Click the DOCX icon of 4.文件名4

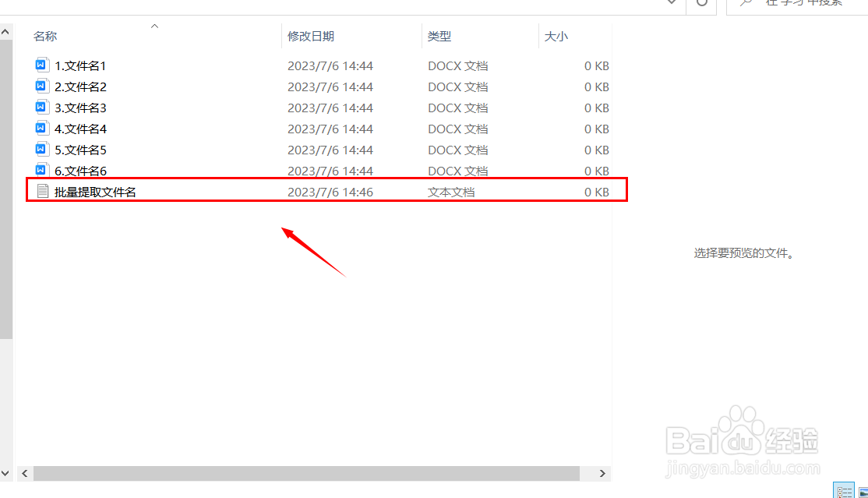pos(41,129)
